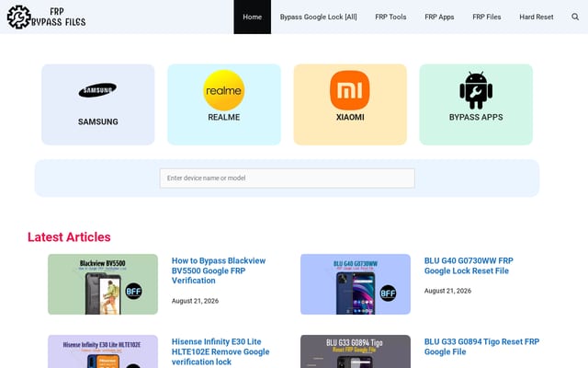
Task: Click the FRP Bypass Files gear logo
Action: [x=18, y=17]
